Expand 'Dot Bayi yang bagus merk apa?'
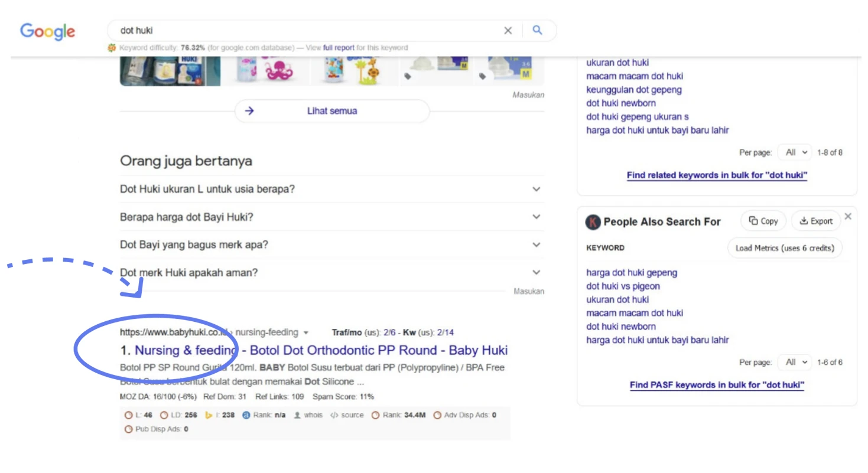This screenshot has height=473, width=868. [331, 244]
